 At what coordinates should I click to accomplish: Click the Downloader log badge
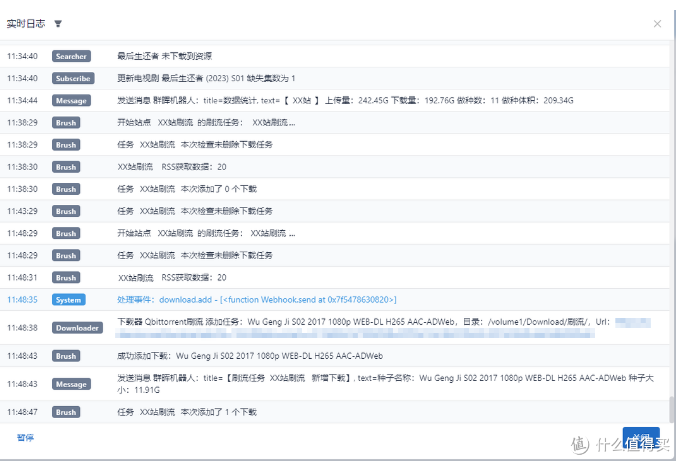pos(77,327)
